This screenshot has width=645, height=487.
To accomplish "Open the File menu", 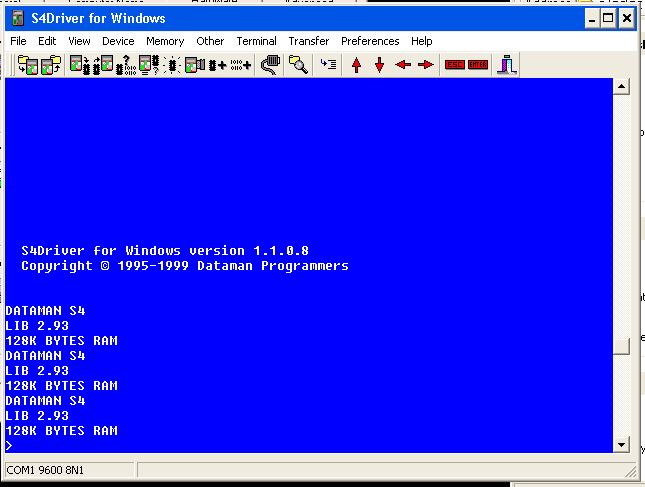I will [x=18, y=41].
